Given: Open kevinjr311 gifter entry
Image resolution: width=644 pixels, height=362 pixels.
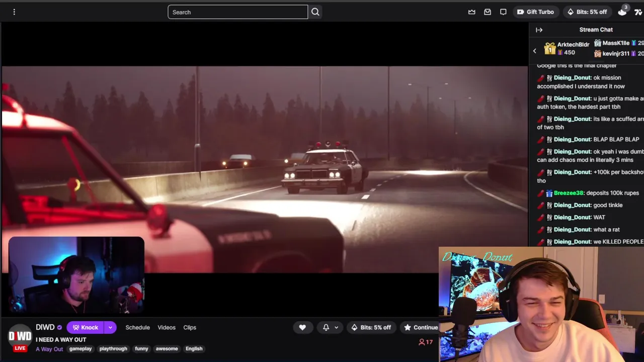Looking at the screenshot, I should 619,53.
